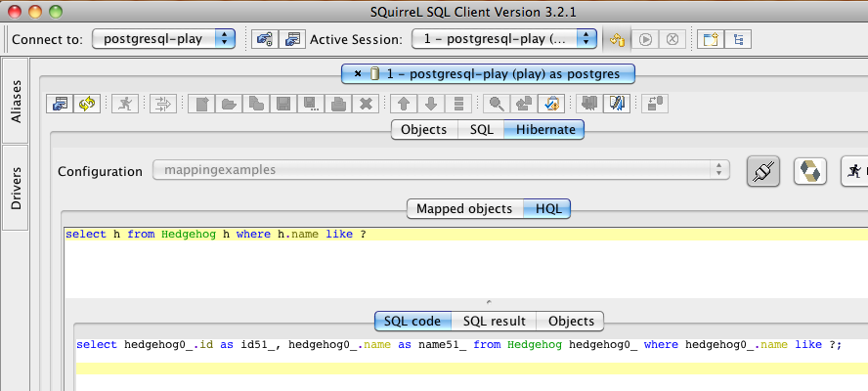The width and height of the screenshot is (868, 391).
Task: Click the highlighted empty line in SQL code area
Action: tap(472, 369)
